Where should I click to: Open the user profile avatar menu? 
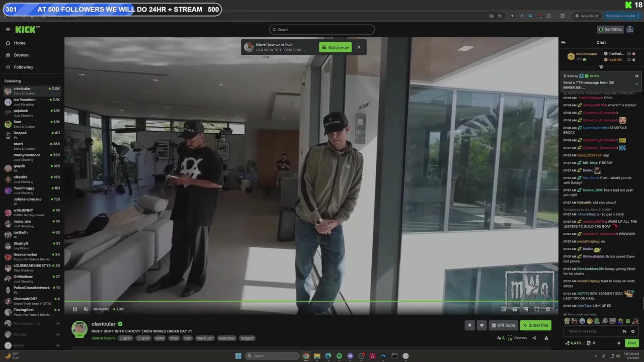[x=630, y=30]
